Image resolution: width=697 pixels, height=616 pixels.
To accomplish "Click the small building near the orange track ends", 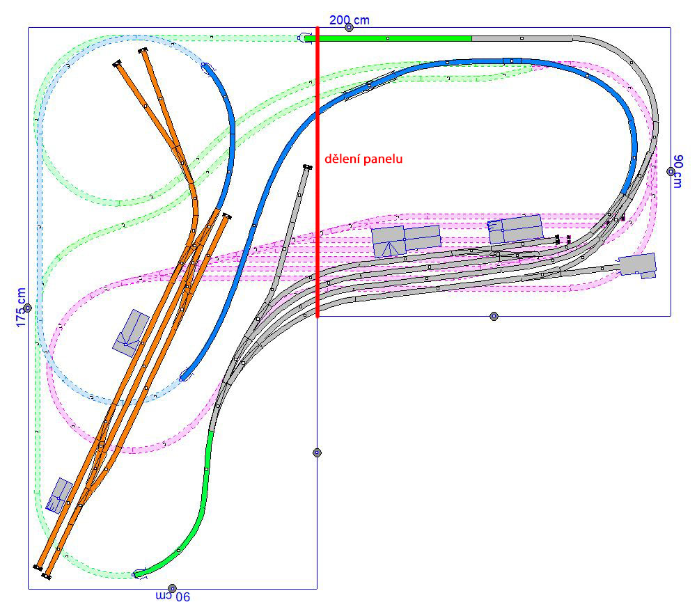I will tap(60, 495).
